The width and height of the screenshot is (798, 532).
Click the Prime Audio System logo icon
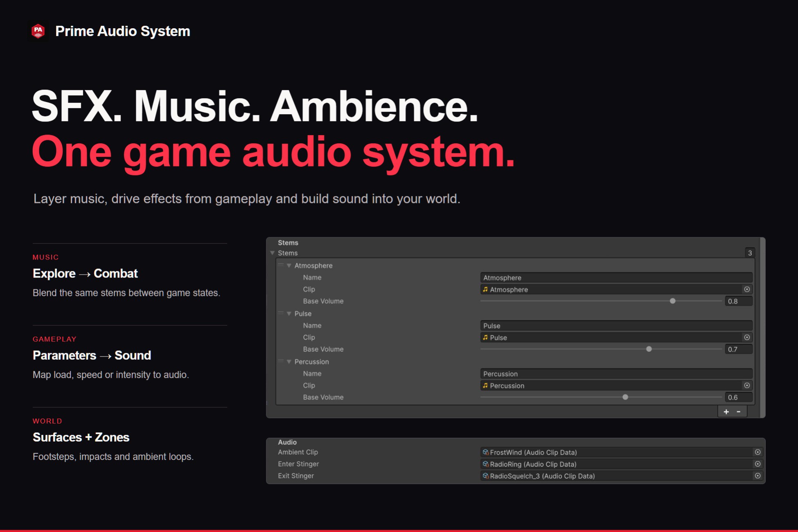38,31
